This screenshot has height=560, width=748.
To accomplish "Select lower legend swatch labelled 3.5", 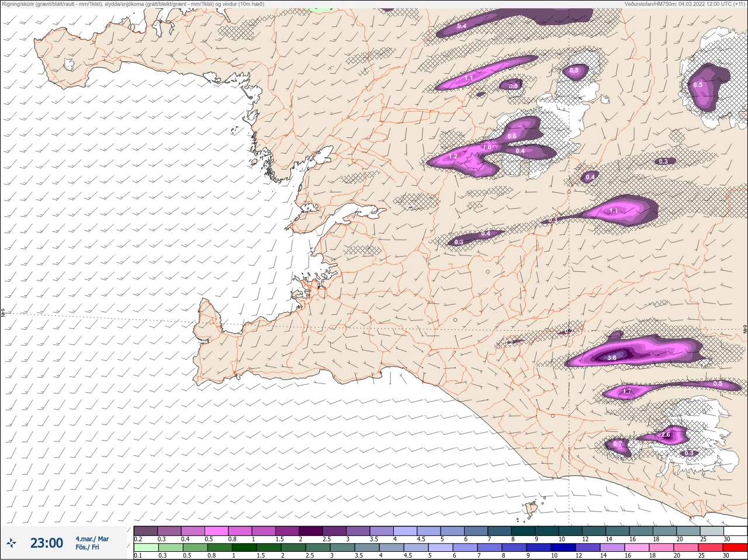I will pos(366,548).
